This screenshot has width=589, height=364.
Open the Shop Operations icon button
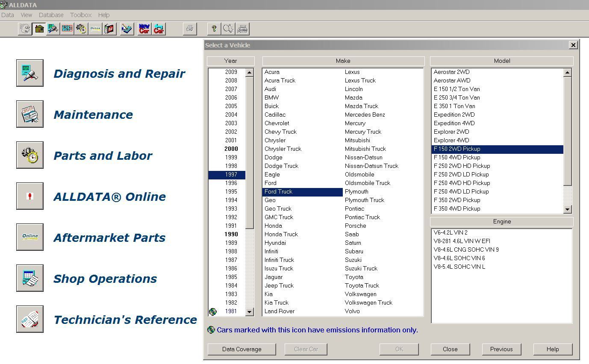point(30,278)
